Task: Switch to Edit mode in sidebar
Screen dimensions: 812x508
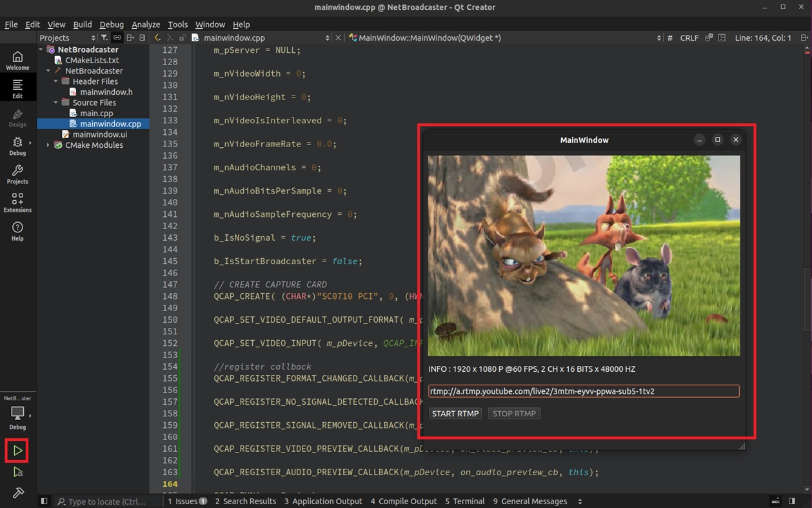Action: point(17,88)
